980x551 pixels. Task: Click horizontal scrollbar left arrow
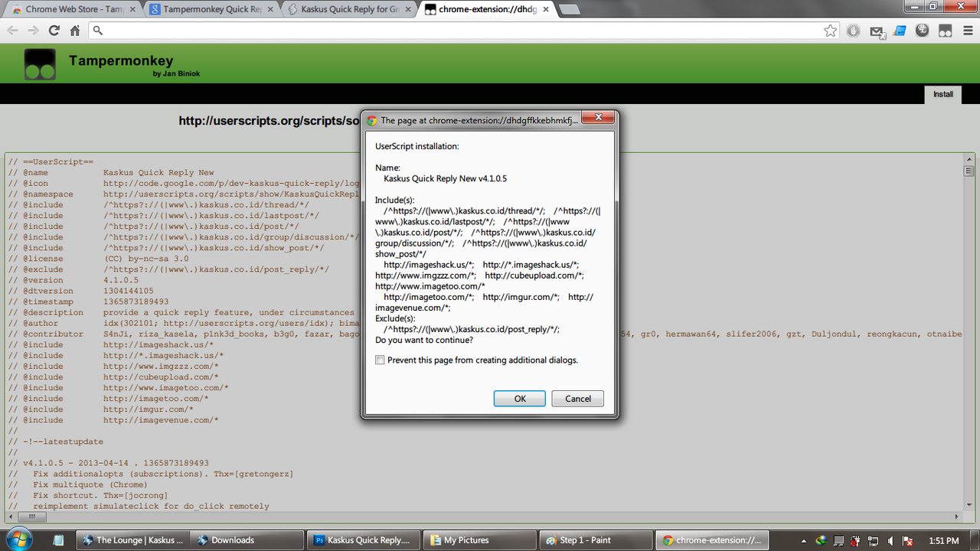[x=11, y=517]
